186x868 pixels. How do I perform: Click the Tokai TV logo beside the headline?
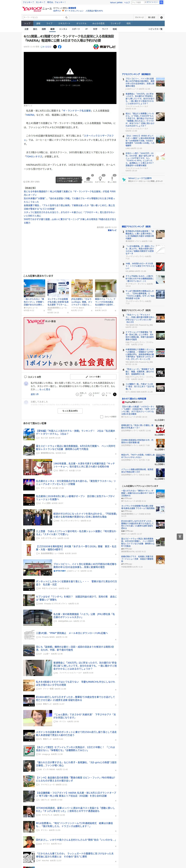104,47
